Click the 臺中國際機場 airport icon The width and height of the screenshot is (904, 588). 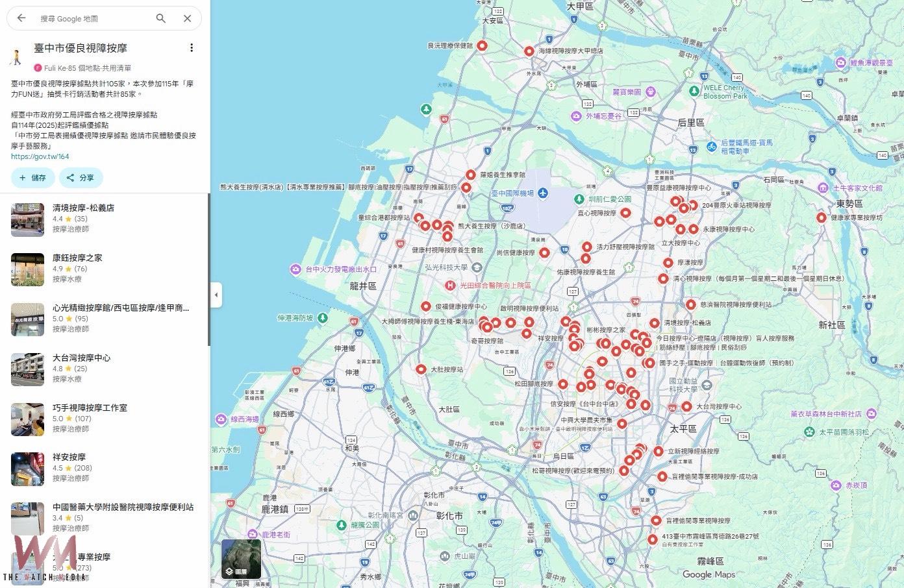(542, 193)
